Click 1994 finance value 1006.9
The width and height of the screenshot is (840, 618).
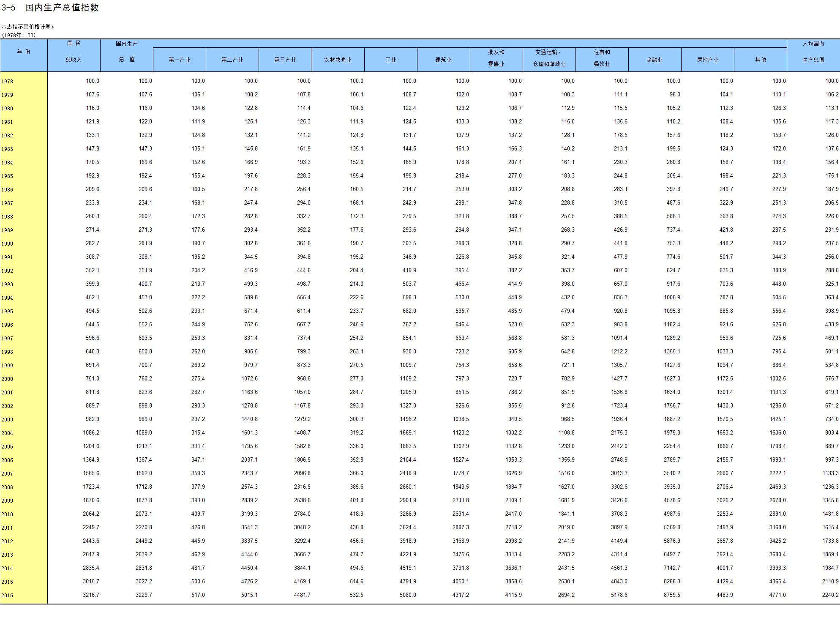[672, 297]
